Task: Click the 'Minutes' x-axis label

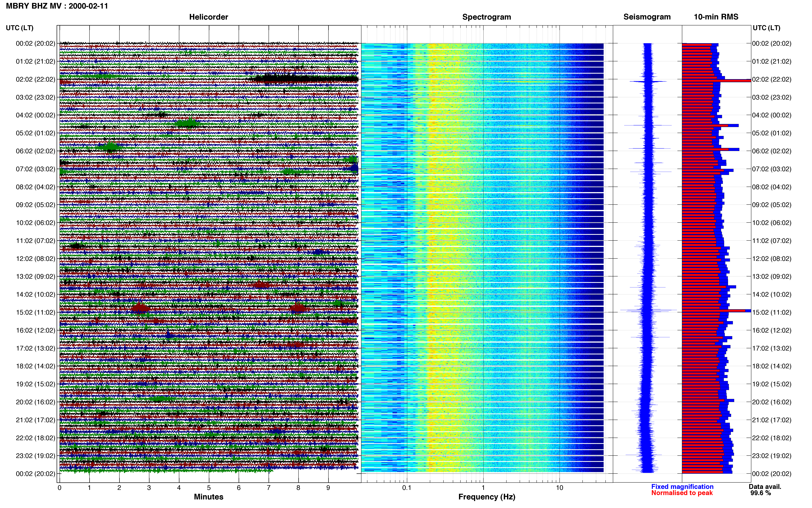Action: pos(209,497)
